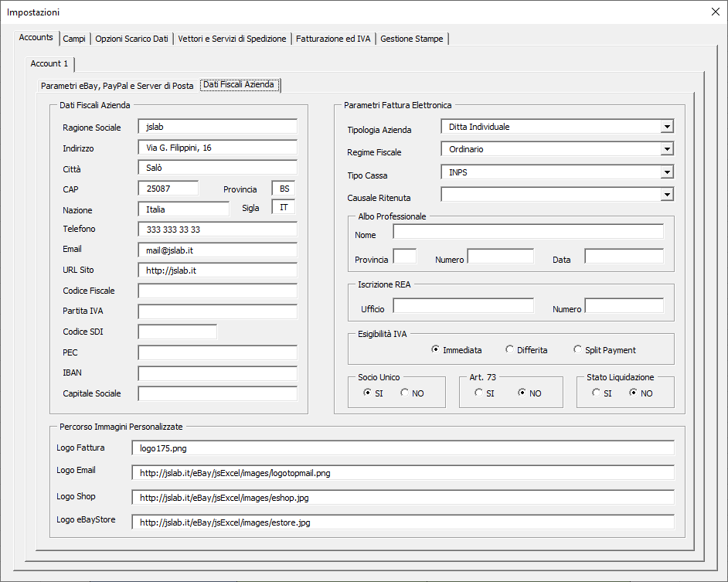Switch to the Campi tab

[74, 39]
